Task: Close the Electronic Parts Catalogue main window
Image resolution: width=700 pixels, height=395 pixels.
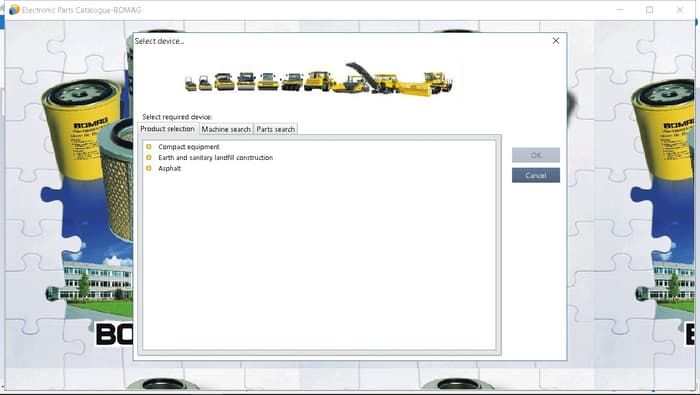Action: coord(680,9)
